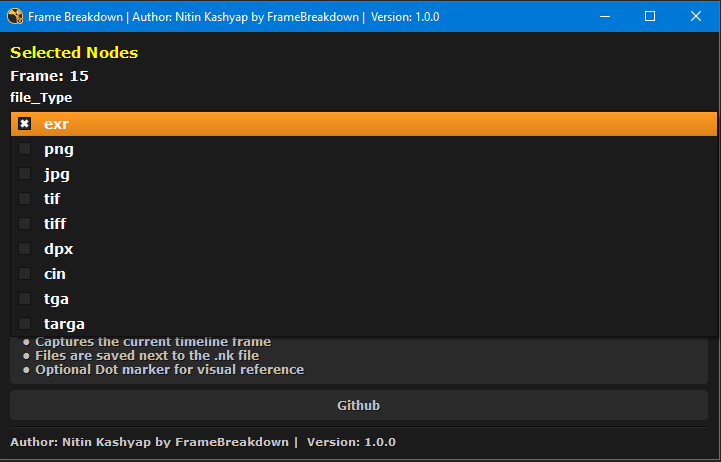The width and height of the screenshot is (721, 462).
Task: Click the 'Optional Dot marker' description line
Action: 169,370
